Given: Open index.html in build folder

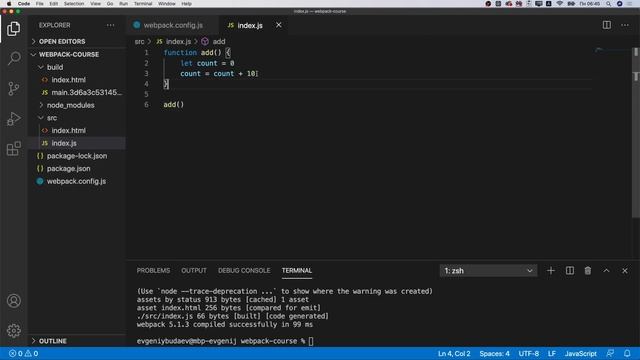Looking at the screenshot, I should tap(77, 80).
